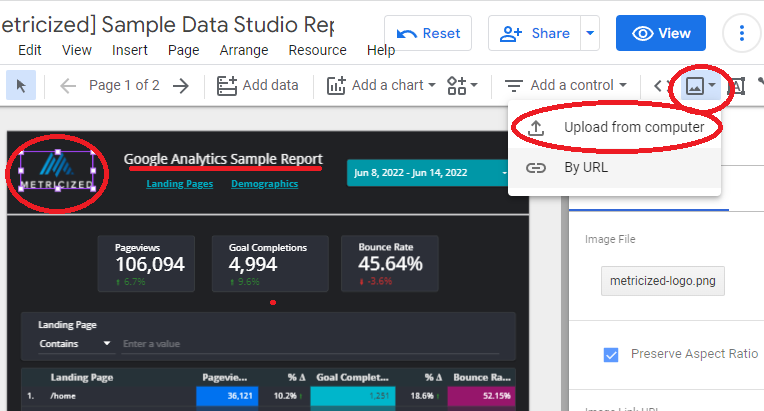The image size is (764, 411).
Task: Click the Share button
Action: point(535,33)
